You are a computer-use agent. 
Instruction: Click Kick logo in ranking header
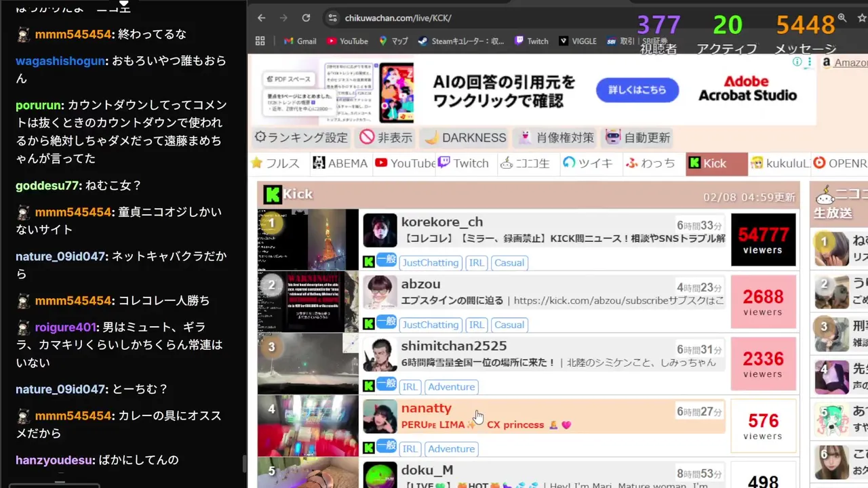[x=272, y=195]
